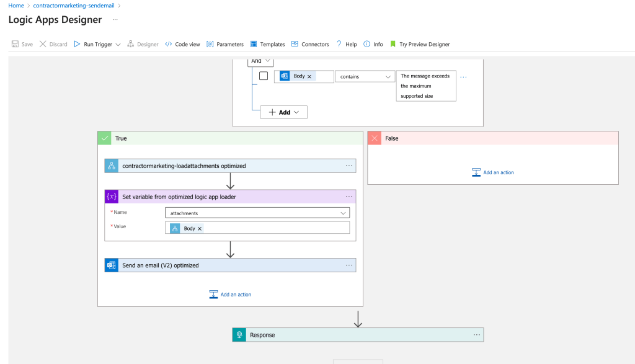
Task: Collapse Set variable from optimized logic app loader
Action: click(231, 197)
